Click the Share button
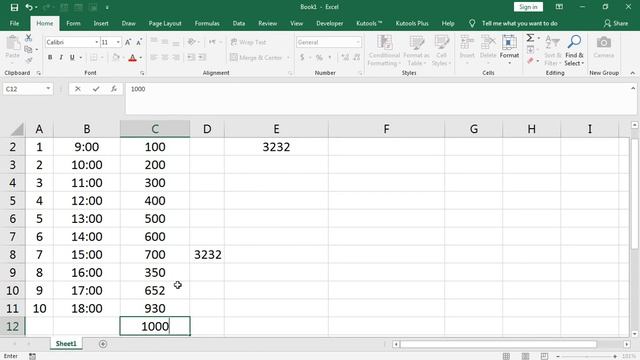This screenshot has height=360, width=640. [x=616, y=24]
